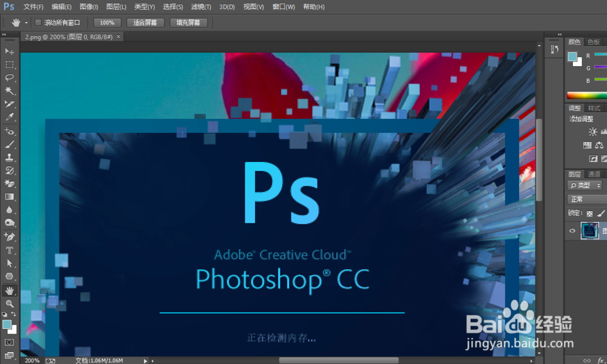Image resolution: width=607 pixels, height=364 pixels.
Task: Select the Crop tool
Action: (x=10, y=104)
